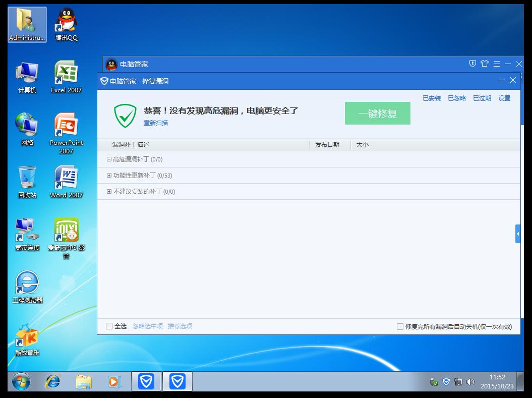Switch to first 电脑管家 taskbar button
Viewport: 532px width, 398px height.
[146, 381]
